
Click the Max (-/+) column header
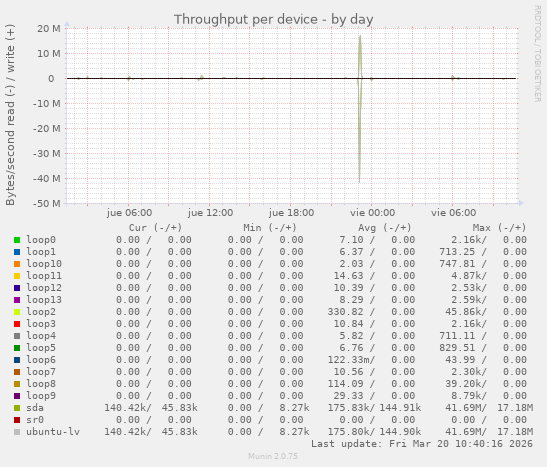[x=499, y=228]
